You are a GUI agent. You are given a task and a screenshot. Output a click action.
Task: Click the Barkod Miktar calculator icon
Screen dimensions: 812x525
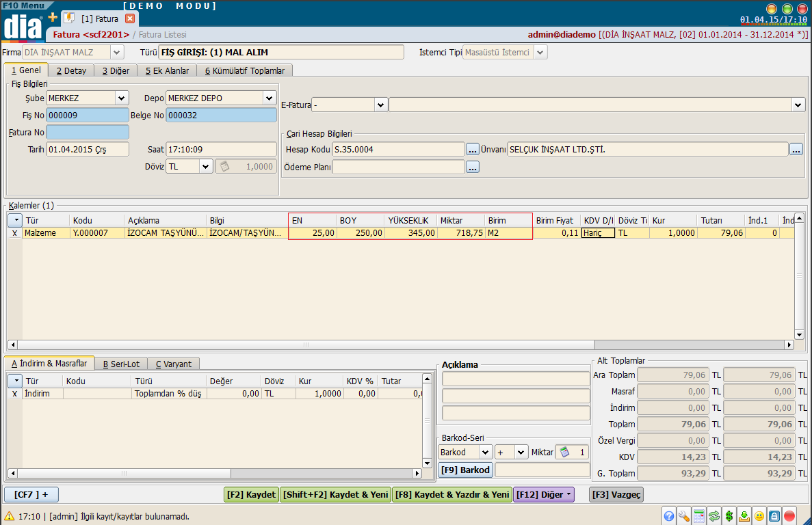click(x=564, y=452)
